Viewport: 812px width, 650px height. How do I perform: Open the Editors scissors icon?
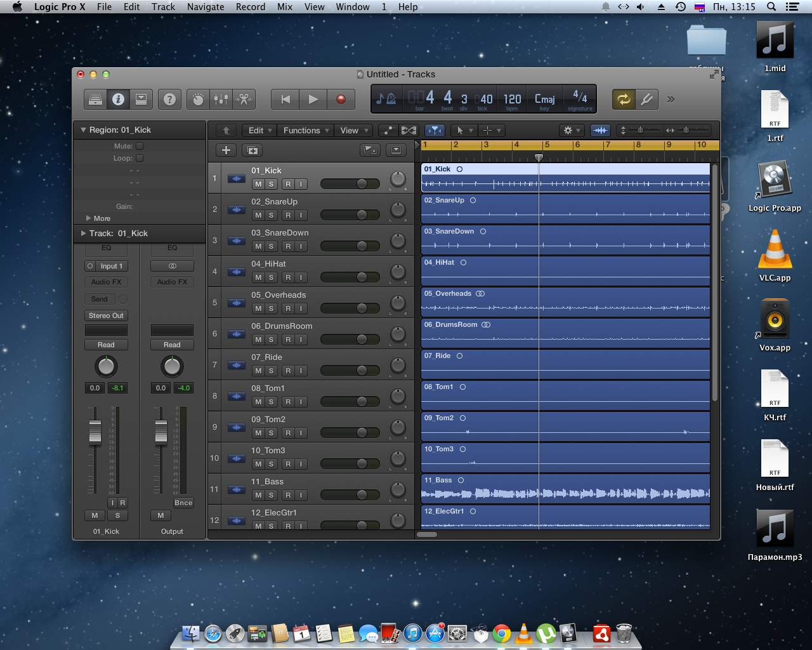(x=244, y=99)
